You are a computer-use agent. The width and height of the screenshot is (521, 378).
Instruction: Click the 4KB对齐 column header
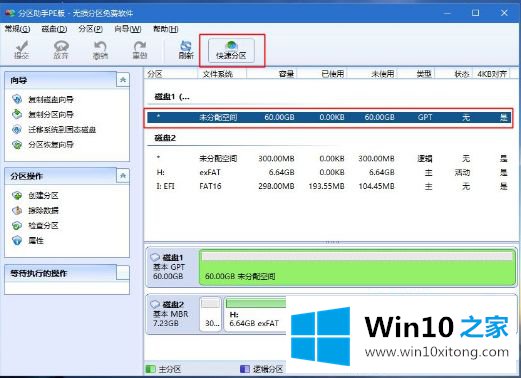(x=492, y=74)
